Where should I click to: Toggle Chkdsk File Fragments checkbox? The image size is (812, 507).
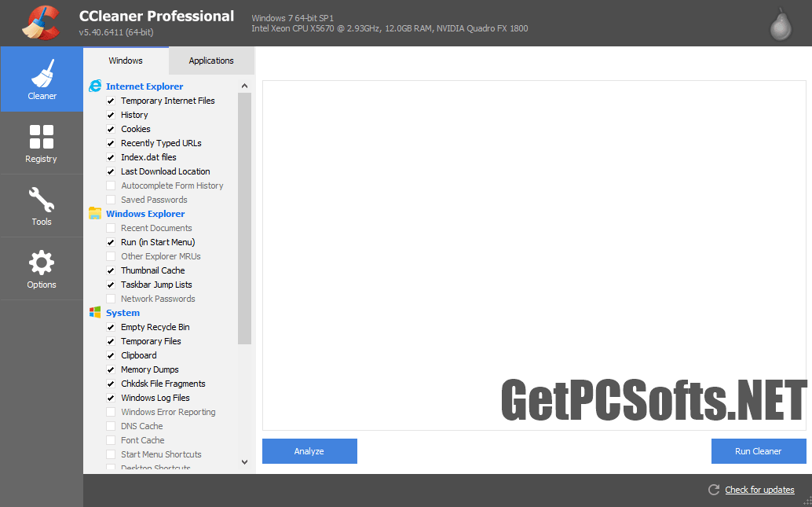click(x=111, y=384)
